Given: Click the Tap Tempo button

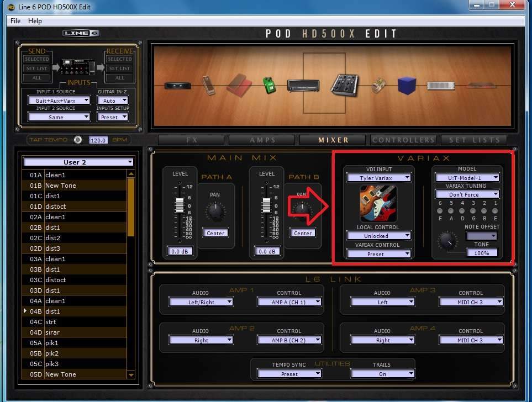Looking at the screenshot, I should point(78,140).
